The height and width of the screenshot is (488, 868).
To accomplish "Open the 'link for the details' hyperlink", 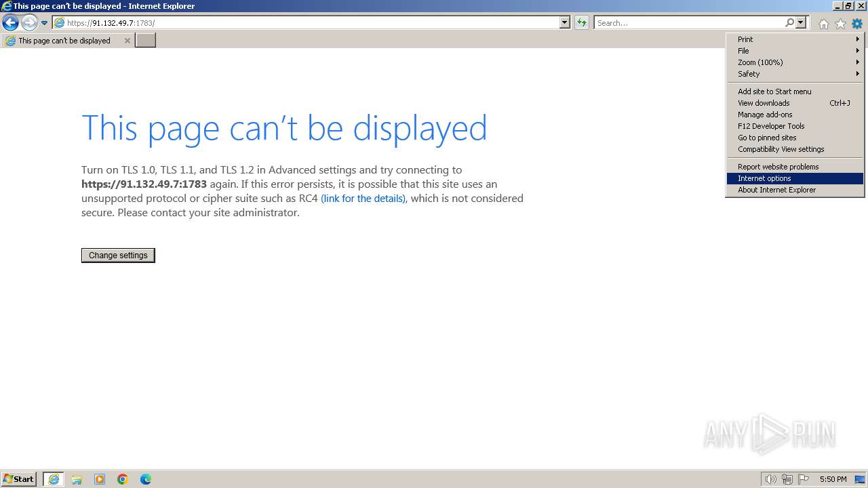I will click(x=363, y=199).
